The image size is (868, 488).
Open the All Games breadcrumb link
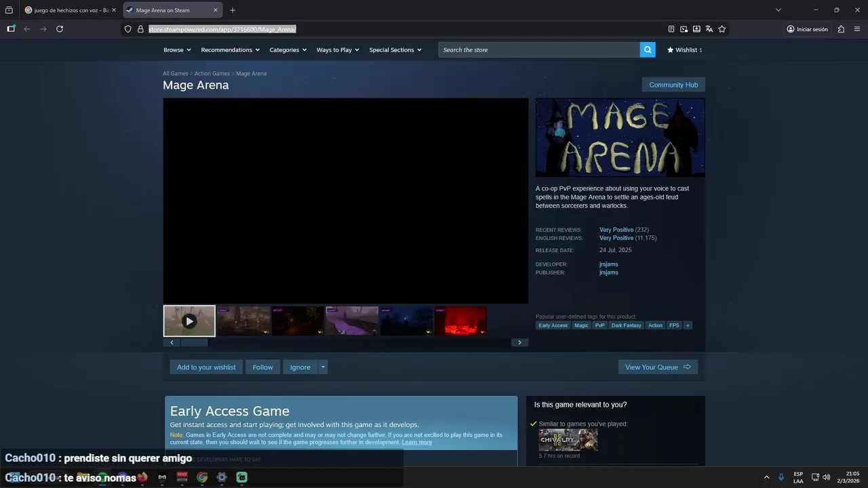175,73
